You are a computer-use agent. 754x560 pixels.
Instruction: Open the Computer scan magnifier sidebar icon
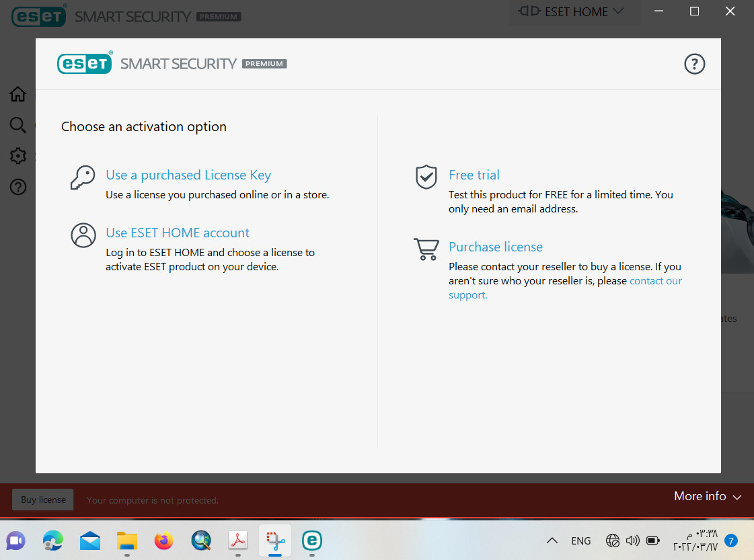coord(17,124)
